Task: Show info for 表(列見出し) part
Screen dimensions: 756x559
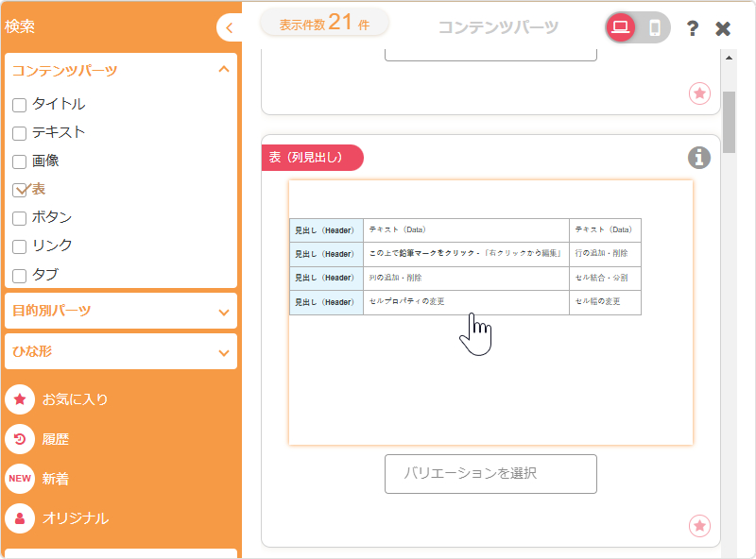Action: (698, 158)
